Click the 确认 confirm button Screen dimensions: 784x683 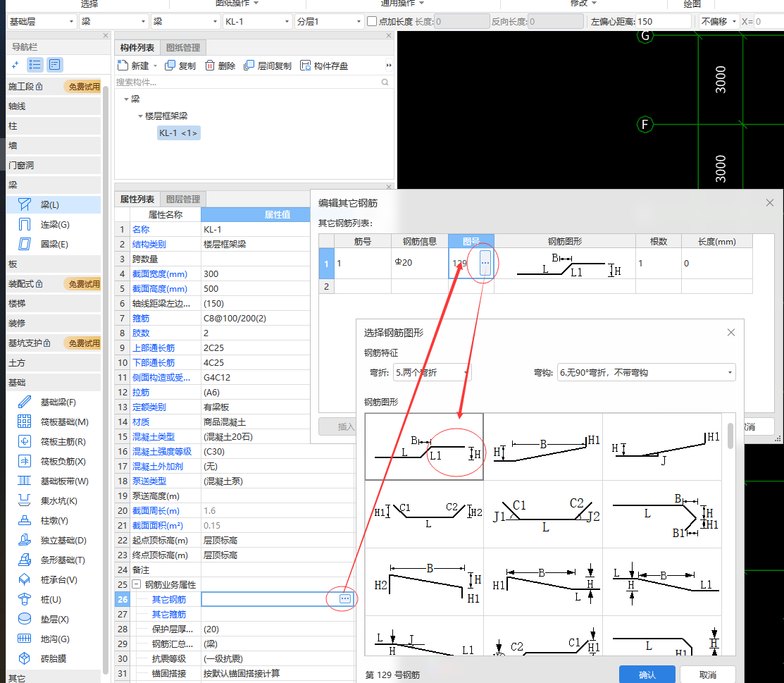pyautogui.click(x=647, y=675)
